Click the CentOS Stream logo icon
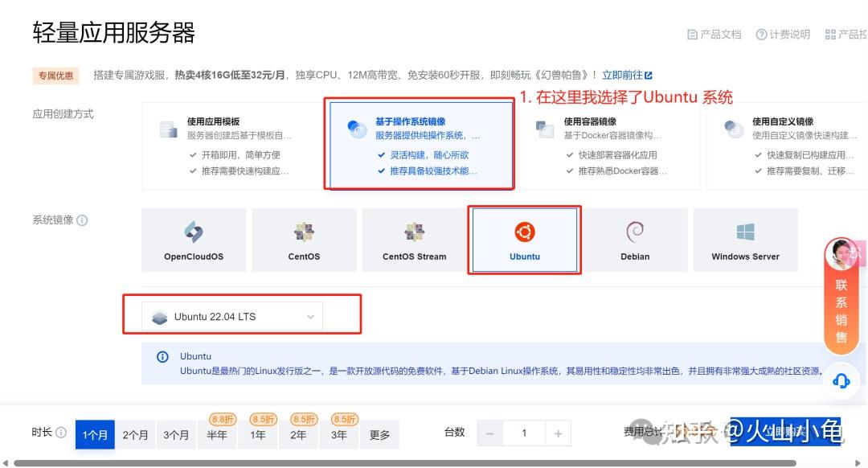 pyautogui.click(x=414, y=232)
